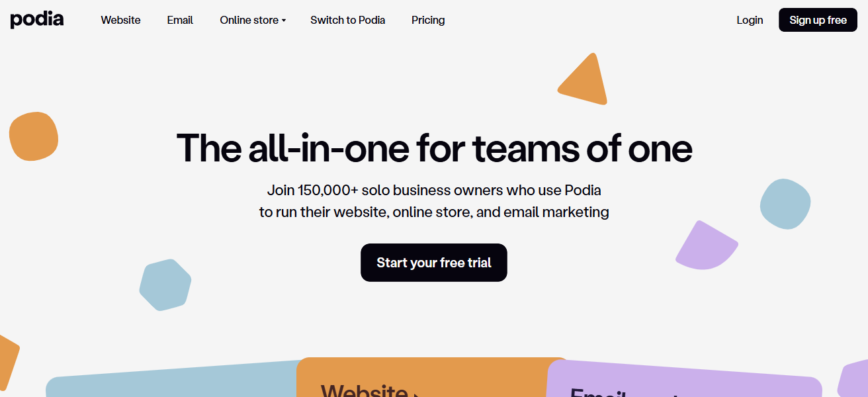Start your free trial button
868x397 pixels.
pos(434,263)
